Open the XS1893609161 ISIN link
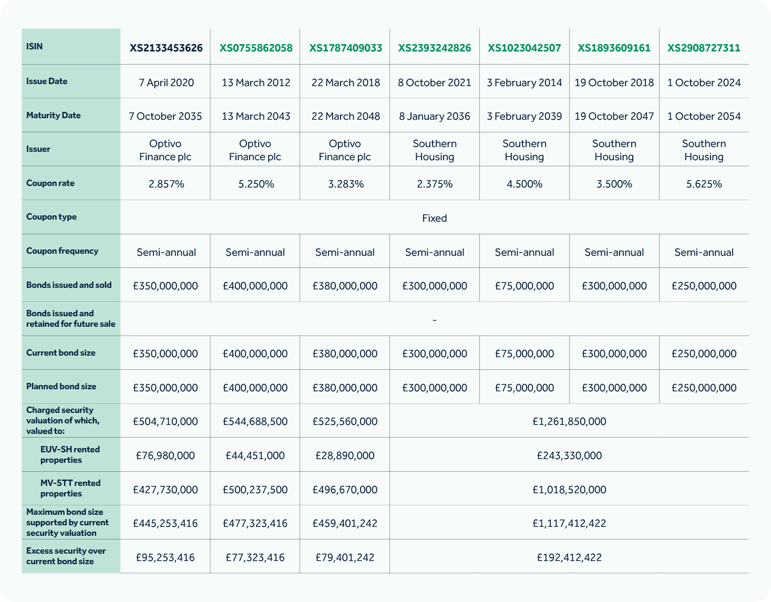Viewport: 771px width, 602px height. coord(614,48)
